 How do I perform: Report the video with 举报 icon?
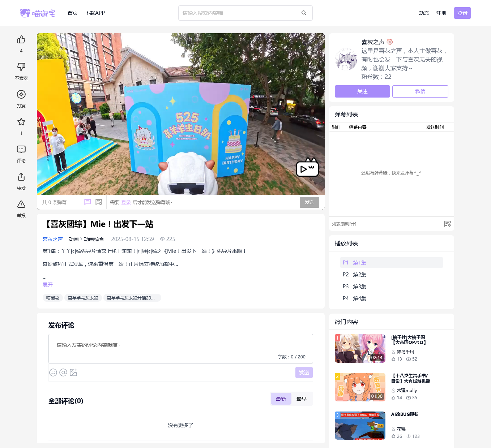pos(21,204)
